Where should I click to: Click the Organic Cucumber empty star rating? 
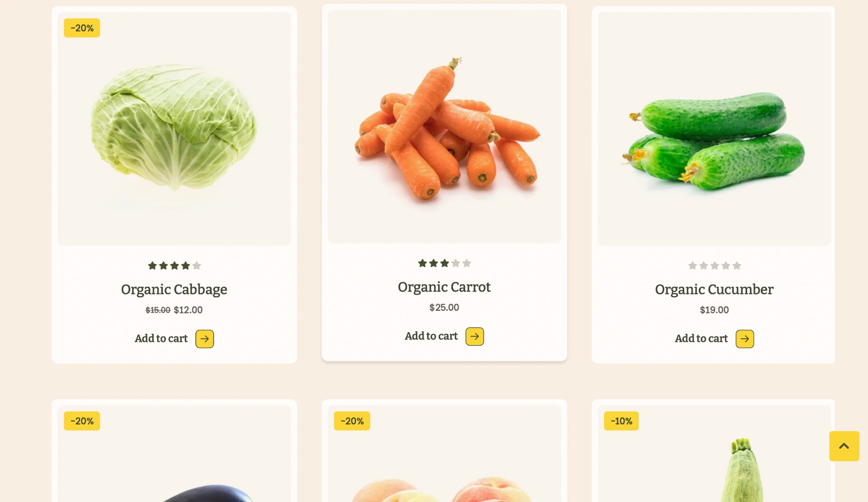tap(714, 265)
